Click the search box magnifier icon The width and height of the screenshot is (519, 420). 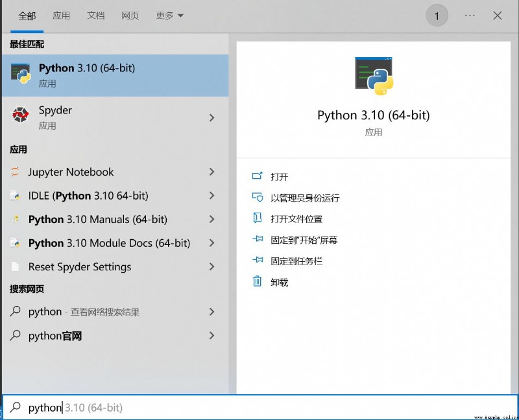coord(15,407)
